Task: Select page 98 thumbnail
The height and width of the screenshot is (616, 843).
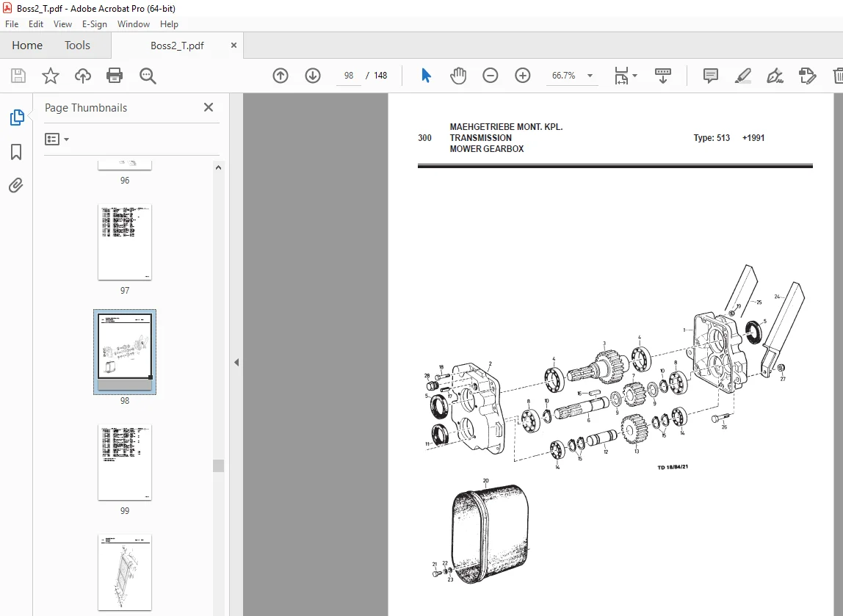Action: point(125,352)
